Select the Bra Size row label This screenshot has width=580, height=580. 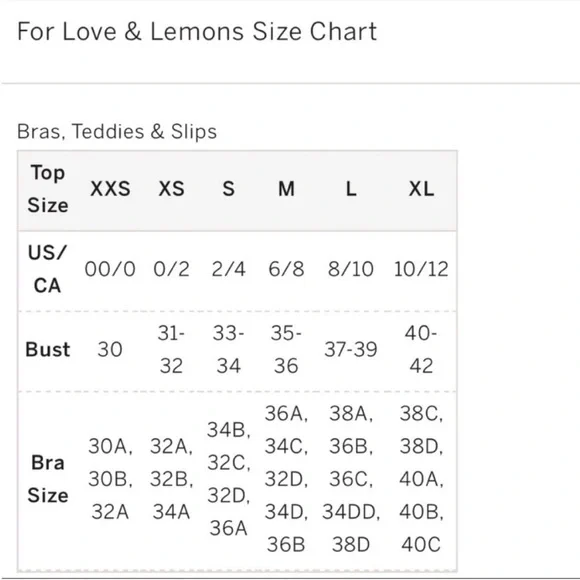click(x=48, y=479)
